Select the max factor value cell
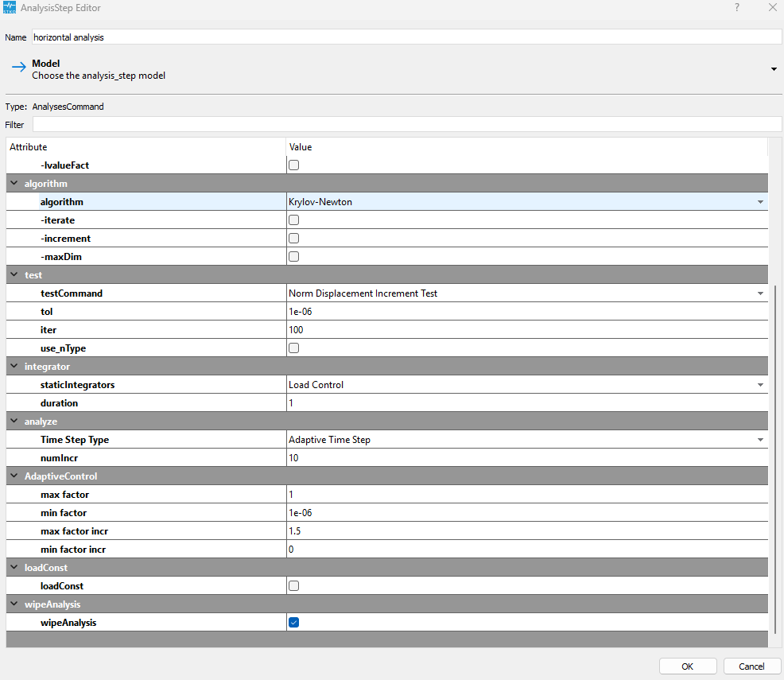Viewport: 784px width, 680px height. [527, 495]
